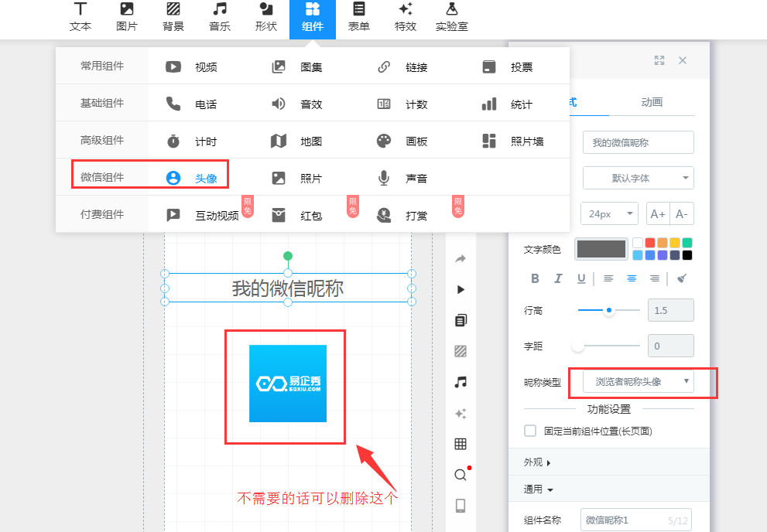Open the 特效 effects tool
The height and width of the screenshot is (532, 767).
point(406,17)
